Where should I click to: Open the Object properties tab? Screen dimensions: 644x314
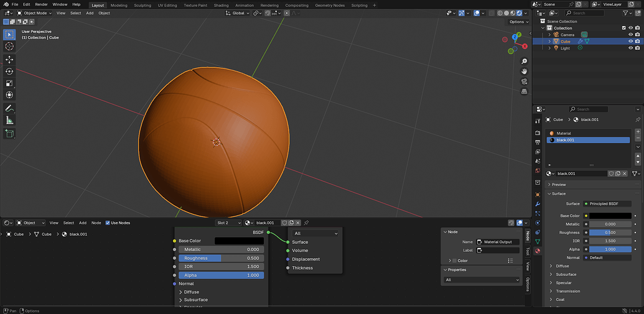point(538,194)
